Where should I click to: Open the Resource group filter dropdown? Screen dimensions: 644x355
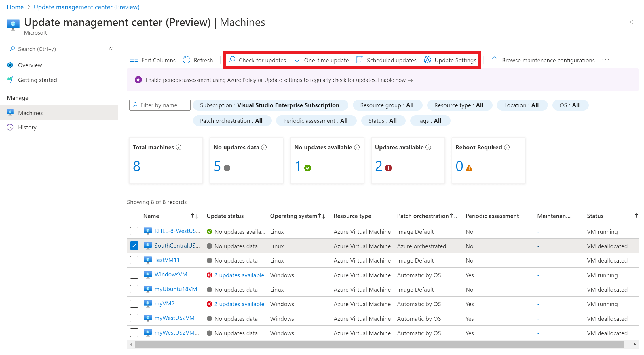click(x=387, y=105)
